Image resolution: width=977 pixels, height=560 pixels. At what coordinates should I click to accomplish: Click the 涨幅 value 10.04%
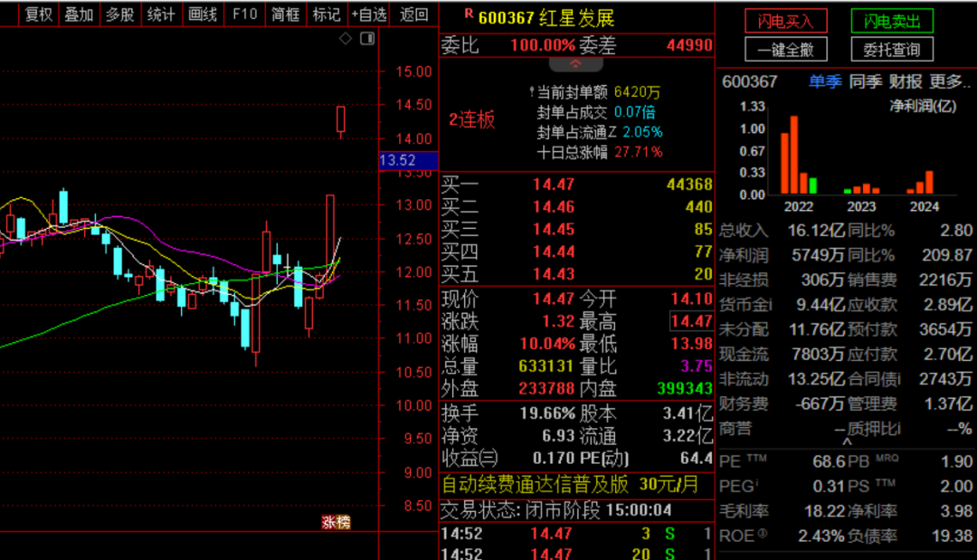pos(547,344)
